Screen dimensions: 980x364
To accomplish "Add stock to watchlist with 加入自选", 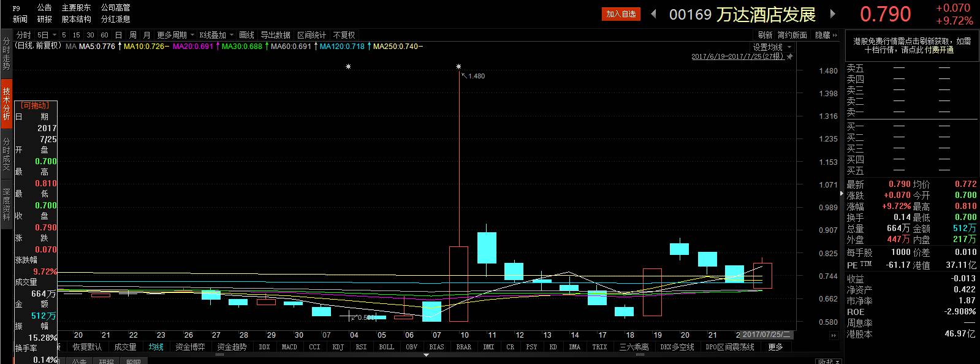I will (x=621, y=14).
